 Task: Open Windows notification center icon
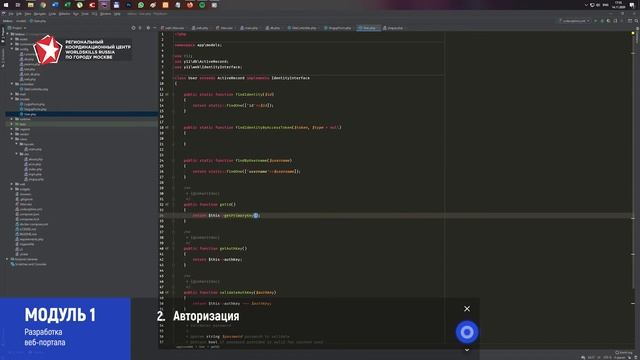[632, 5]
